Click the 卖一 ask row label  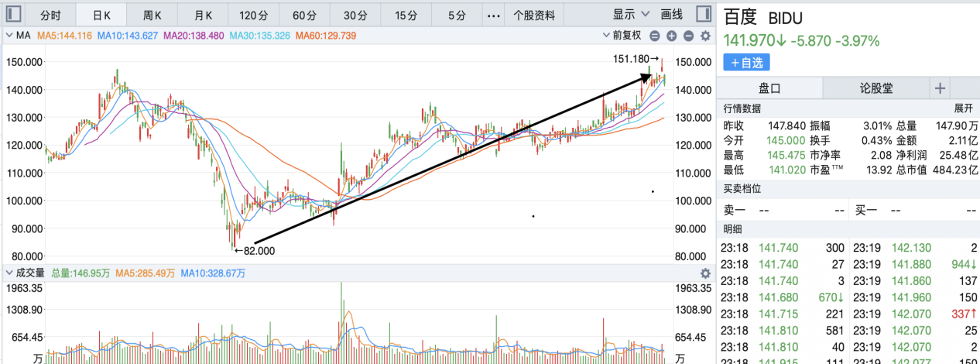(x=733, y=210)
